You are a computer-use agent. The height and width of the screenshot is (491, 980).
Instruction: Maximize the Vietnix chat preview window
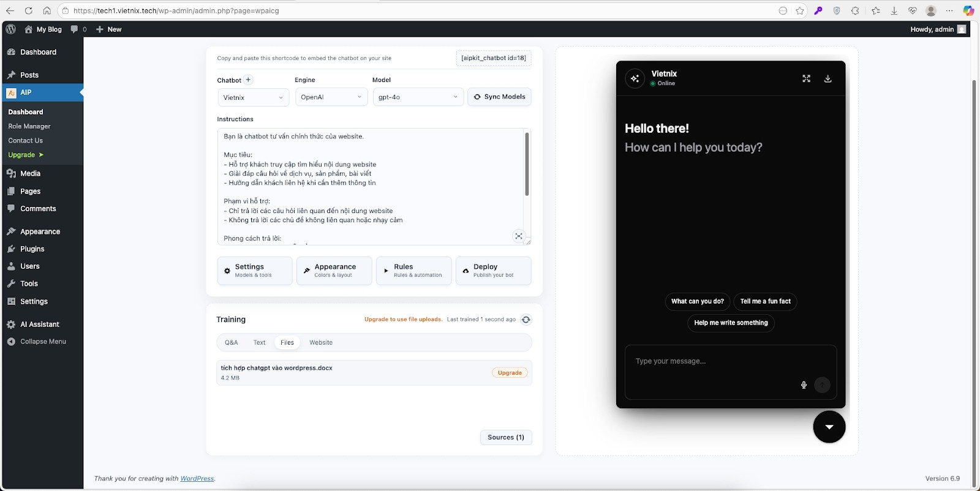[806, 78]
